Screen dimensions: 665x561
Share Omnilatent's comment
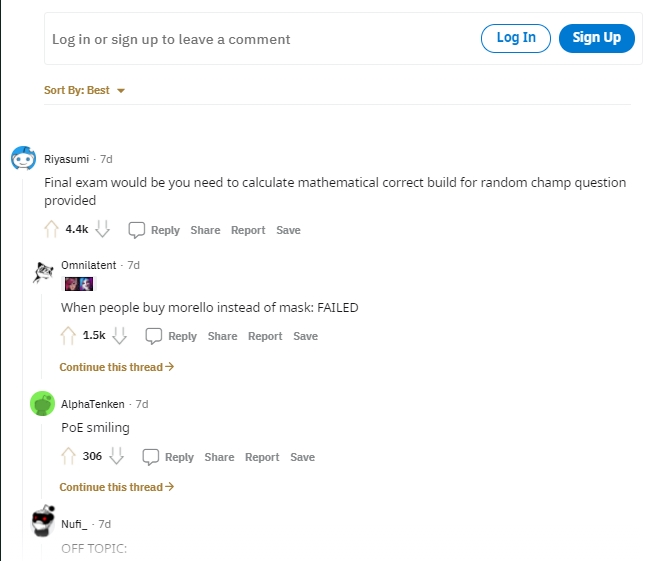pos(222,336)
